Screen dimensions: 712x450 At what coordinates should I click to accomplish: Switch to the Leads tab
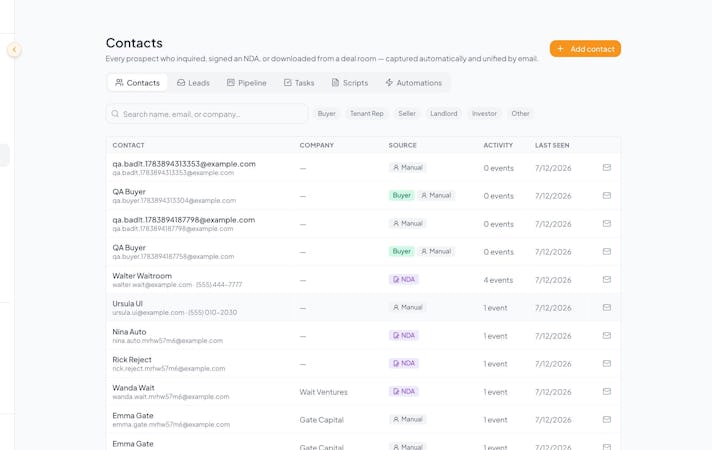point(193,83)
